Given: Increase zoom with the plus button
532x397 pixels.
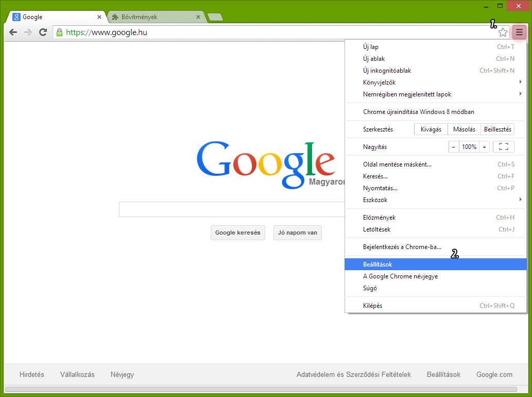Looking at the screenshot, I should click(484, 147).
